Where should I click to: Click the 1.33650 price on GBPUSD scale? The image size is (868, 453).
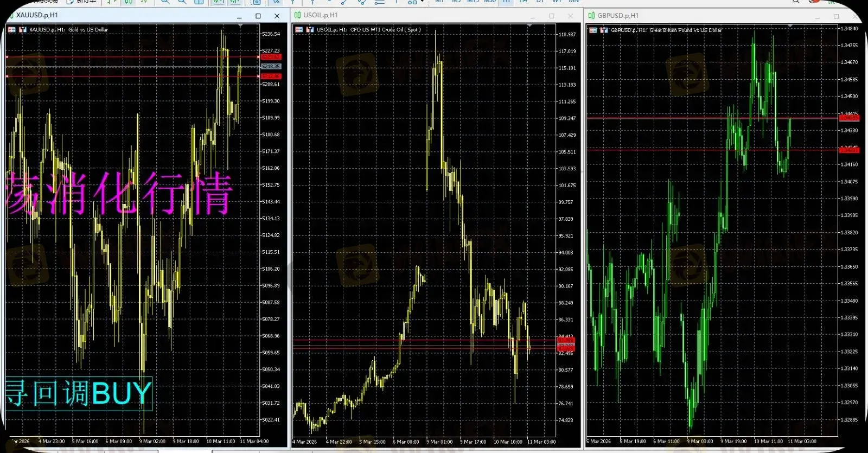tap(849, 267)
